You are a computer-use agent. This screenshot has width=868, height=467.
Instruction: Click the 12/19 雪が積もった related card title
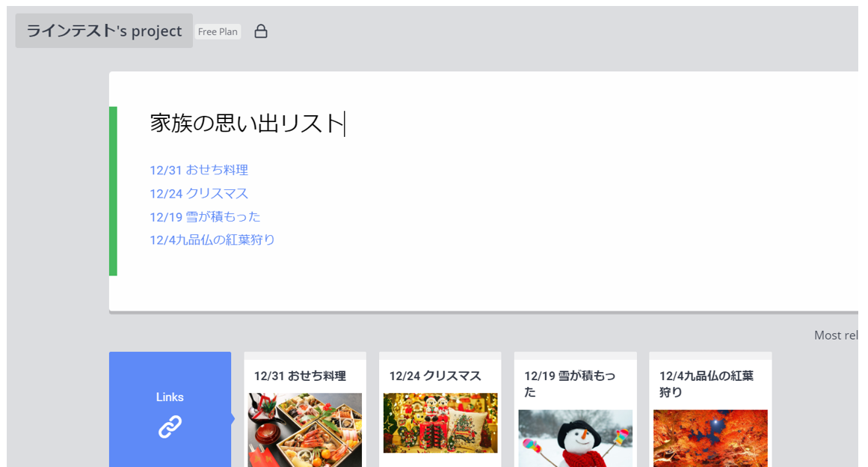tap(570, 382)
